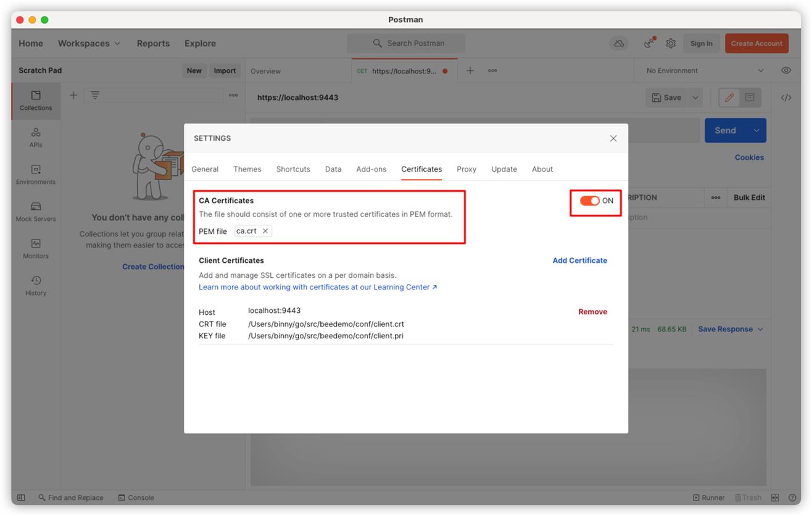
Task: Click the pencil edit mode icon
Action: click(729, 98)
